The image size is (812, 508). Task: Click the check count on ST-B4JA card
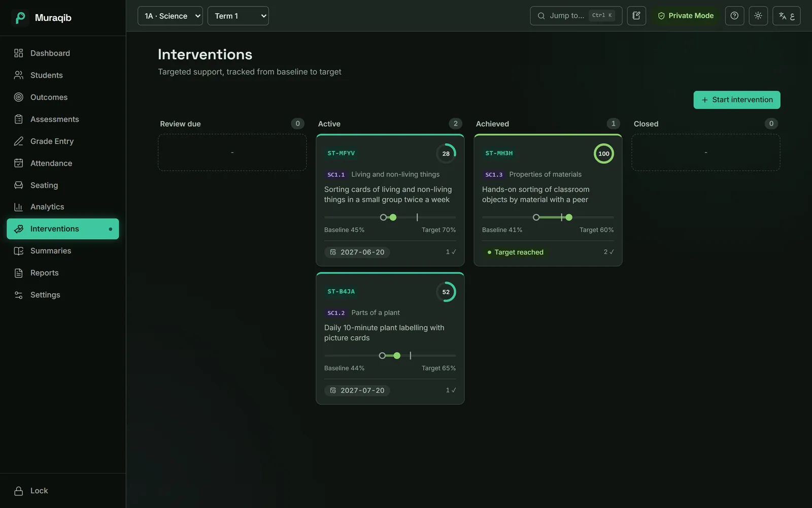(x=451, y=390)
